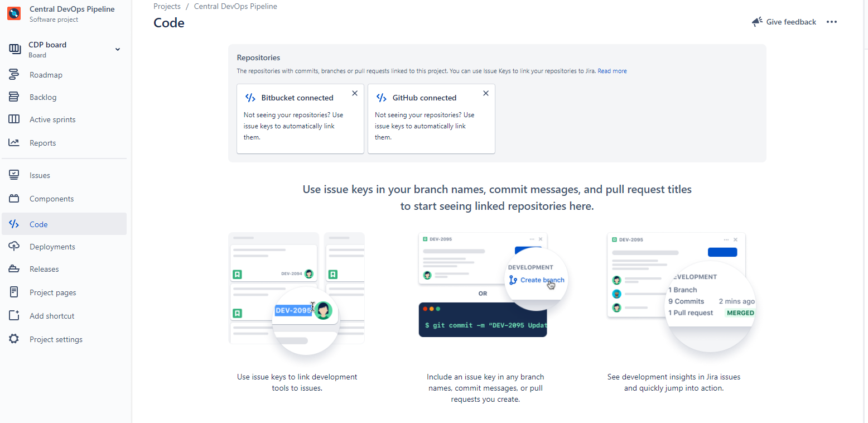Dismiss the Bitbucket connected card
Screen dimensions: 868x423
355,93
